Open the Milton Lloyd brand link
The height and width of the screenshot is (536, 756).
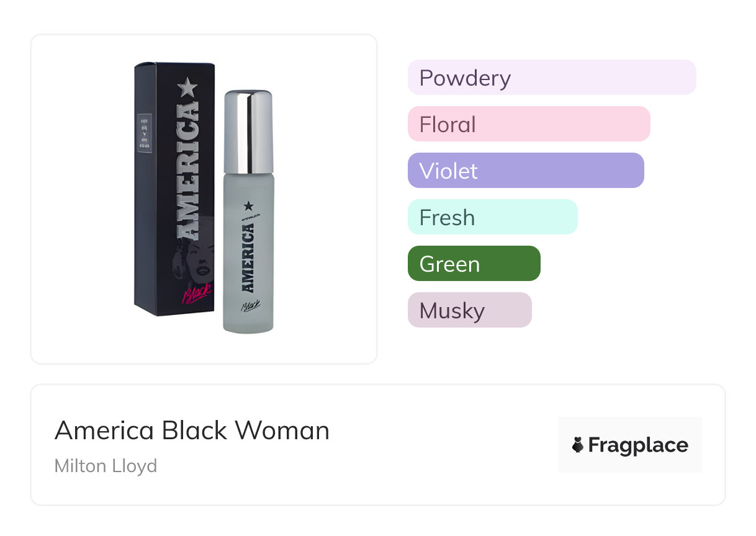pos(106,465)
